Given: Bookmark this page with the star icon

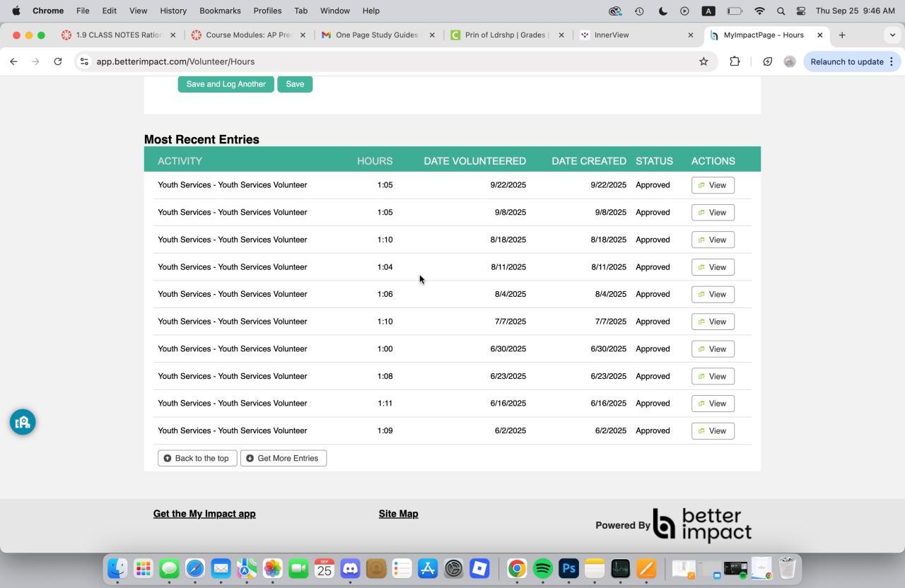Looking at the screenshot, I should [703, 61].
